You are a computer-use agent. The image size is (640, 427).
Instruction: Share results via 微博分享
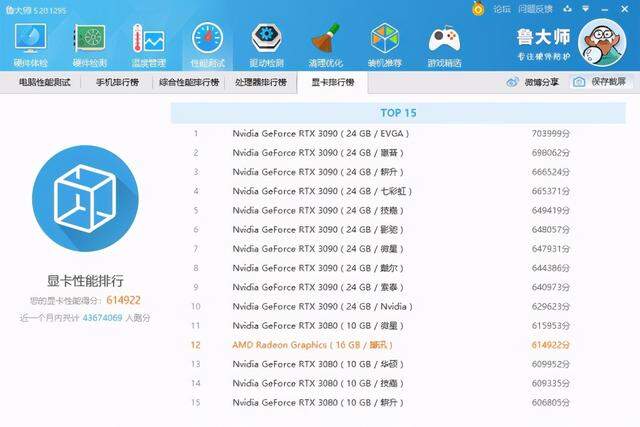point(533,82)
